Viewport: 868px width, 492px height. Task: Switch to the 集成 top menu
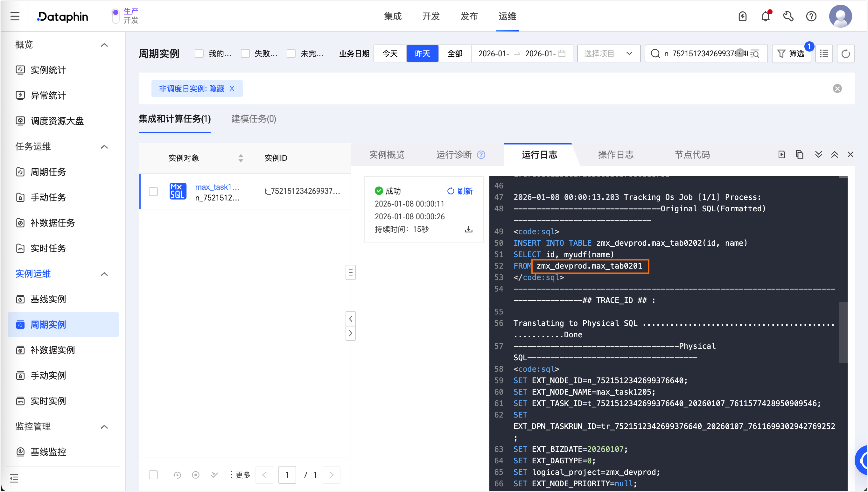coord(392,16)
